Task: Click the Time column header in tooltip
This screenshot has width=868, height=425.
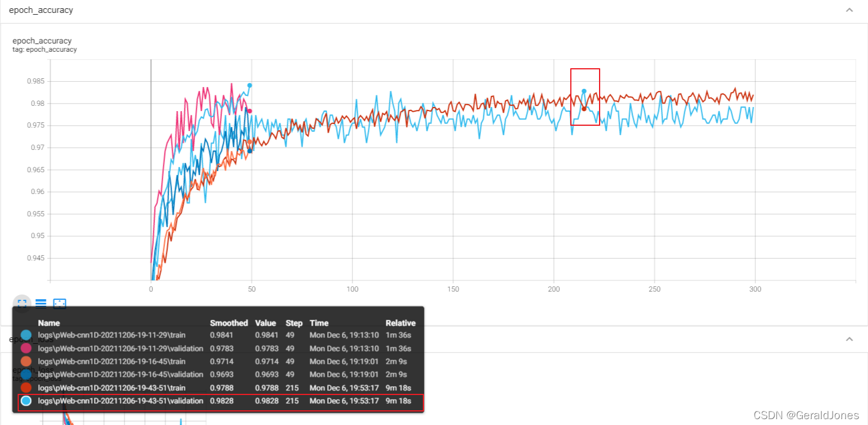Action: point(319,323)
